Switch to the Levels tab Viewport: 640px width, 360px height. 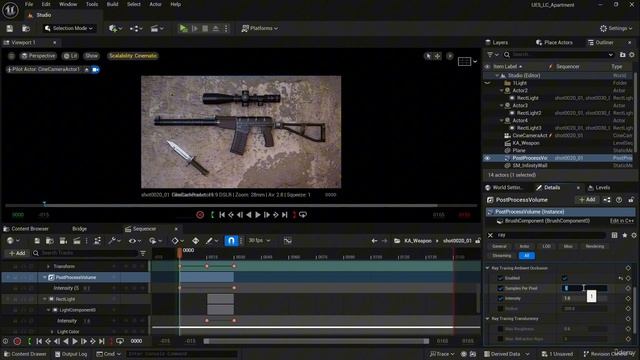click(599, 188)
